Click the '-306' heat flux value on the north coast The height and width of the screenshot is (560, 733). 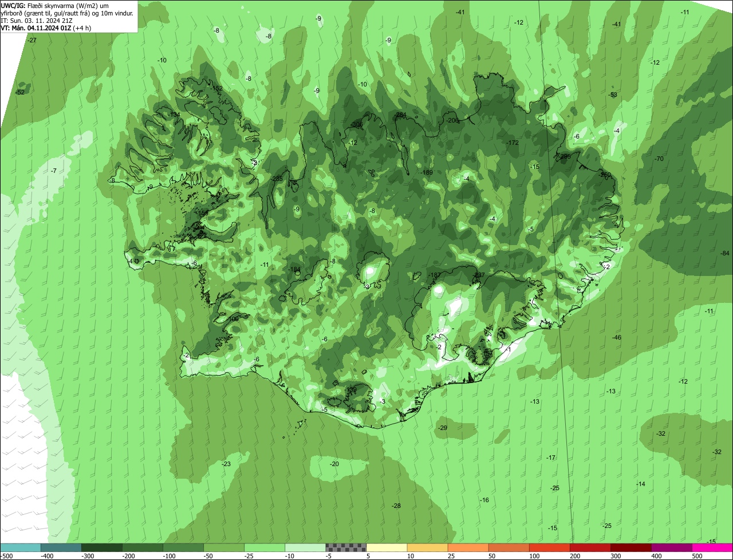[356, 124]
